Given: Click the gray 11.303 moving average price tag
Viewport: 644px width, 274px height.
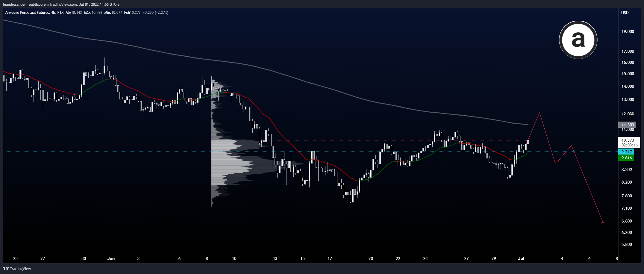Looking at the screenshot, I should pyautogui.click(x=628, y=125).
